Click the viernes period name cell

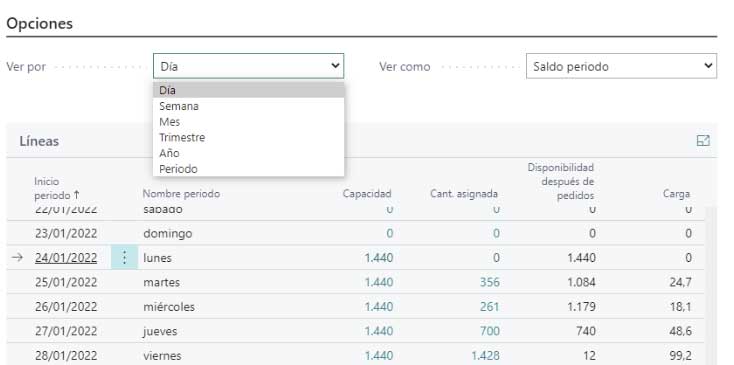tap(162, 356)
